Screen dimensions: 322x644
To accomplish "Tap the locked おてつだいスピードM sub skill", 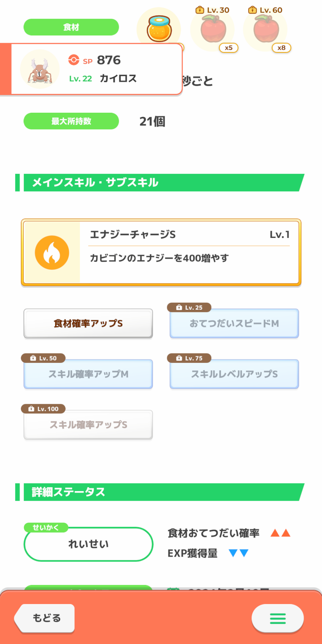I will 234,323.
